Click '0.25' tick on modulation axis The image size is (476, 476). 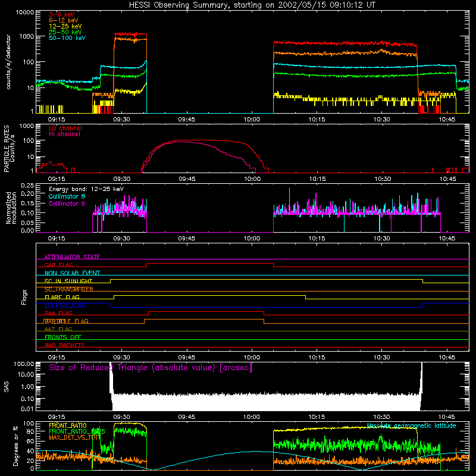click(x=27, y=186)
